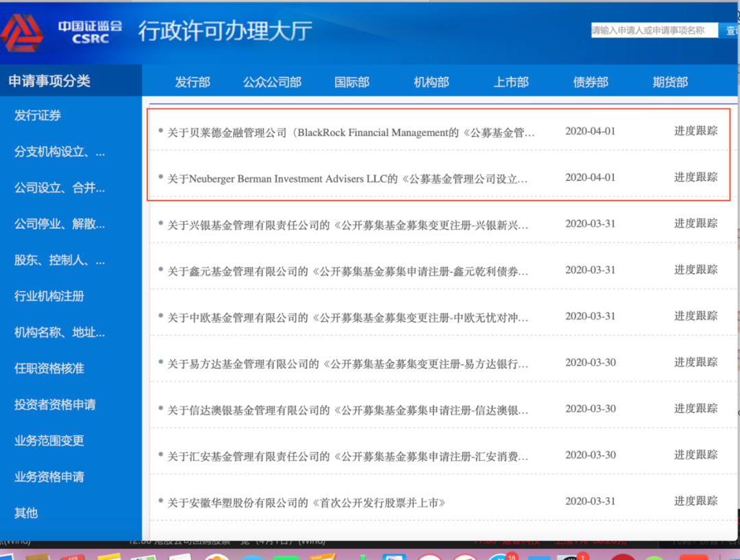
Task: Click the 行政许可办理大厅 page title
Action: pos(225,31)
